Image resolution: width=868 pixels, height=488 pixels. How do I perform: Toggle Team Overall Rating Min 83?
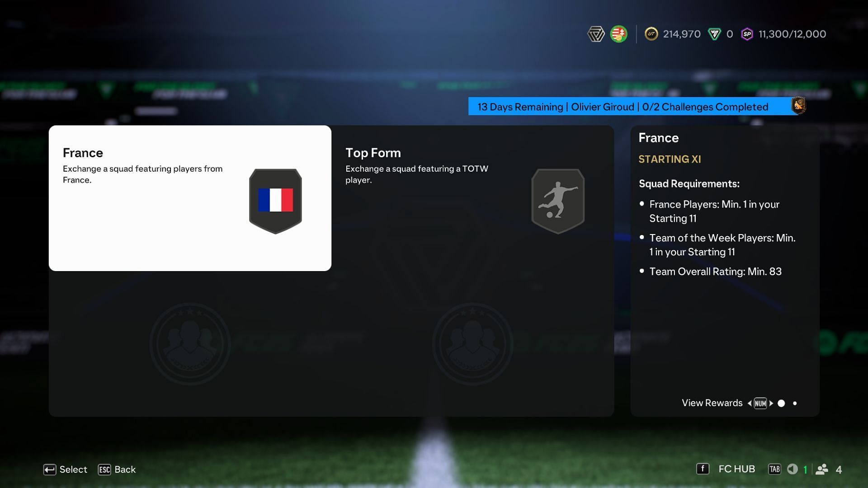pos(715,271)
